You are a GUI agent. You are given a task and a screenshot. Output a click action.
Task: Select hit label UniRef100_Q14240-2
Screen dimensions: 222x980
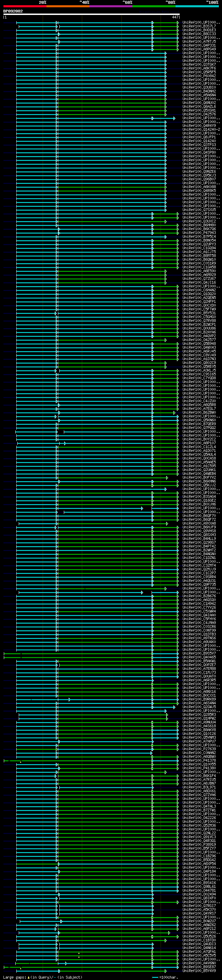[x=201, y=129]
